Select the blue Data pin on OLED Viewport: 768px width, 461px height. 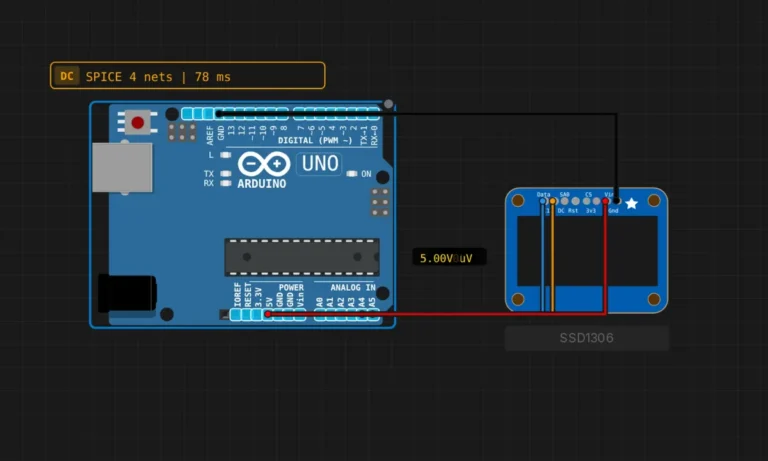(542, 201)
